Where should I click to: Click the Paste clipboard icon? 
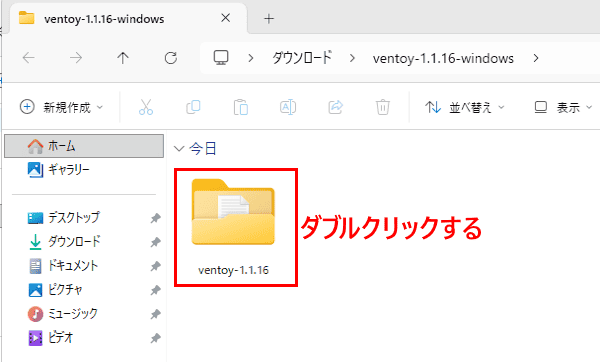pyautogui.click(x=241, y=107)
